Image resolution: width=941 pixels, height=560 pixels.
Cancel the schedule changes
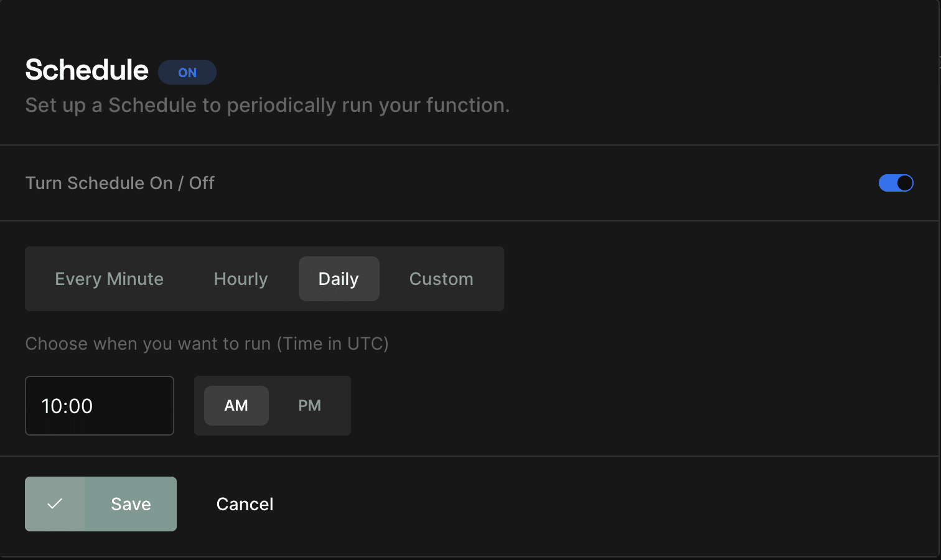point(245,504)
